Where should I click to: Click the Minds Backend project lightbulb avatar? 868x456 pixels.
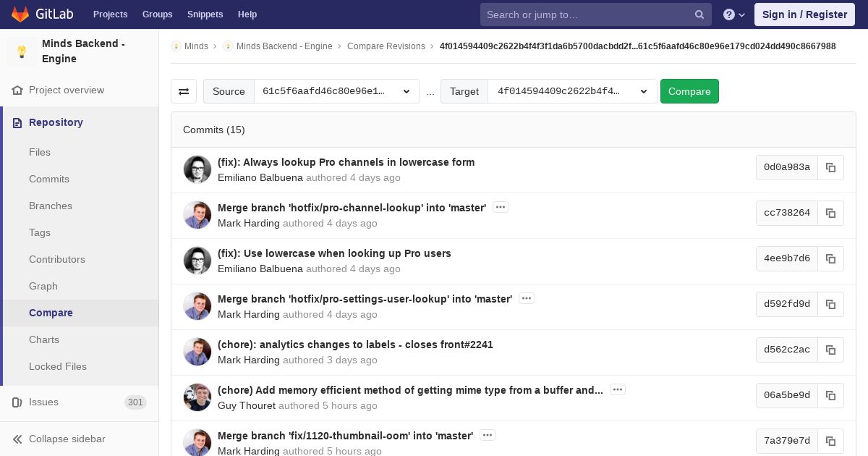pyautogui.click(x=22, y=51)
